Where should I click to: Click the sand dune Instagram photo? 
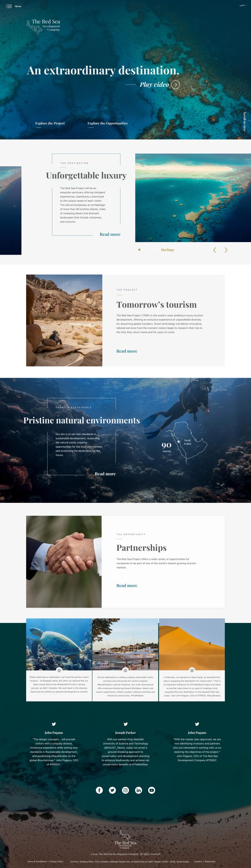192,644
